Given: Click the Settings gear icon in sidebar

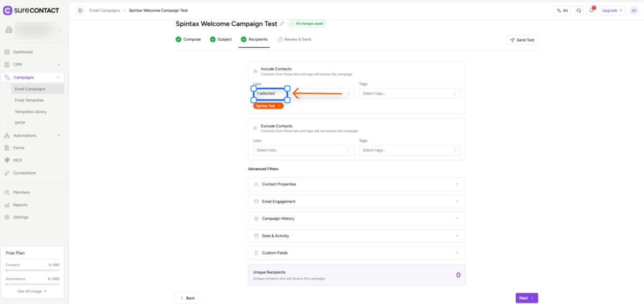Looking at the screenshot, I should [x=7, y=218].
